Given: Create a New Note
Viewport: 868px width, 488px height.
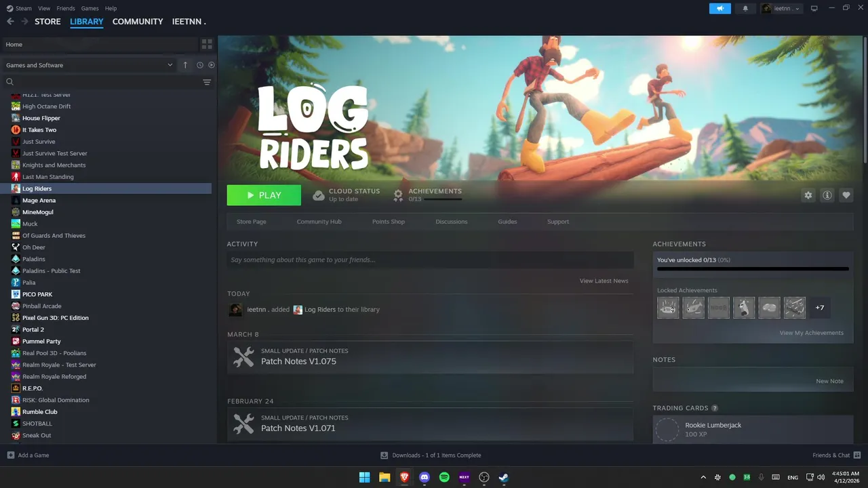Looking at the screenshot, I should pos(829,381).
